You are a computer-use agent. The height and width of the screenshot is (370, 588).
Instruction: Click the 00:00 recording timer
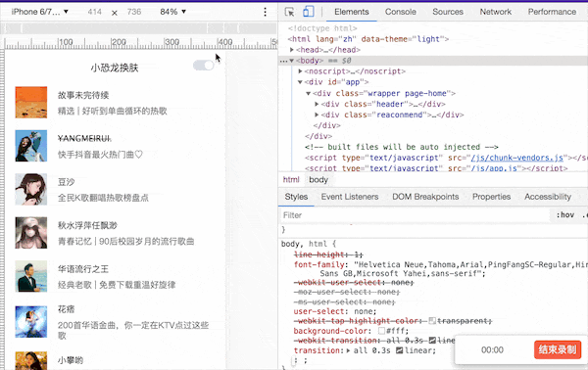pos(492,349)
